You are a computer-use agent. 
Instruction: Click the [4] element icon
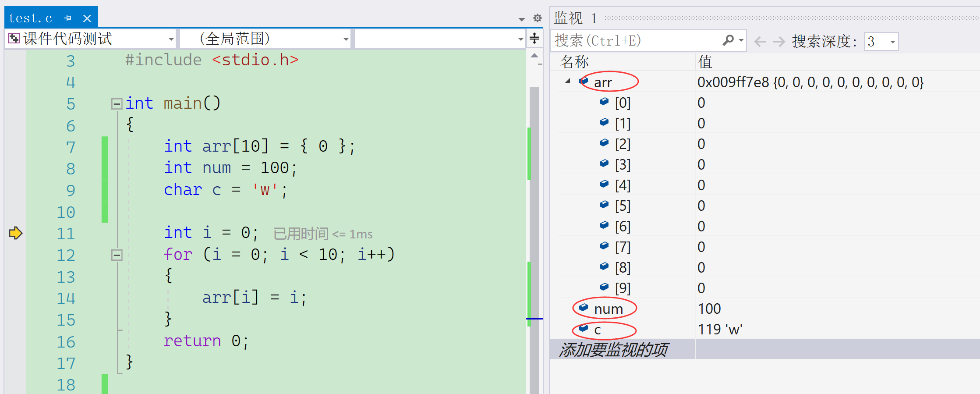604,184
